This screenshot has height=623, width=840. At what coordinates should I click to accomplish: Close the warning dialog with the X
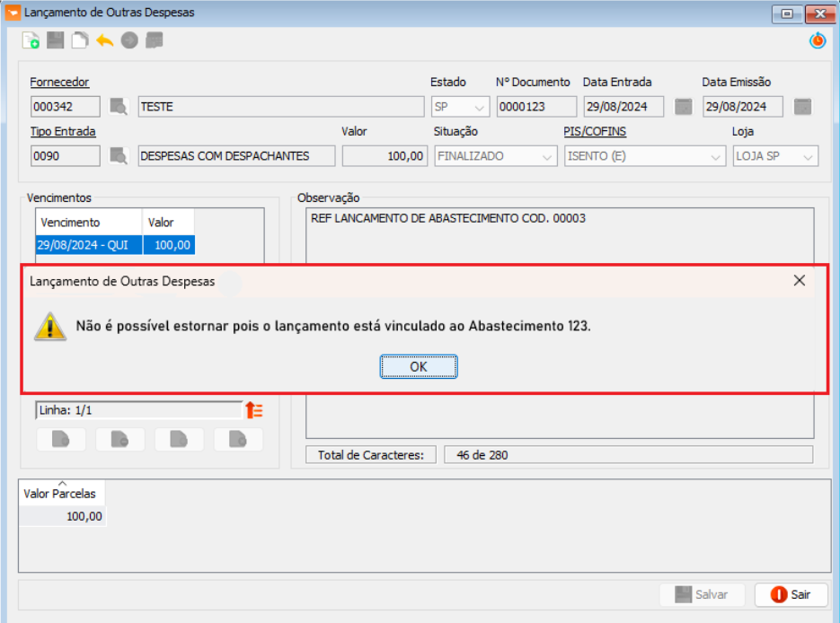(800, 280)
